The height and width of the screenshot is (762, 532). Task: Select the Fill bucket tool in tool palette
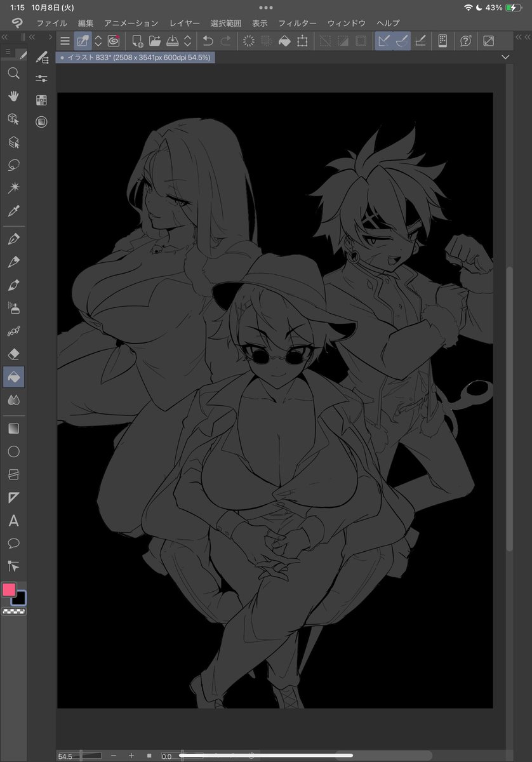13,377
